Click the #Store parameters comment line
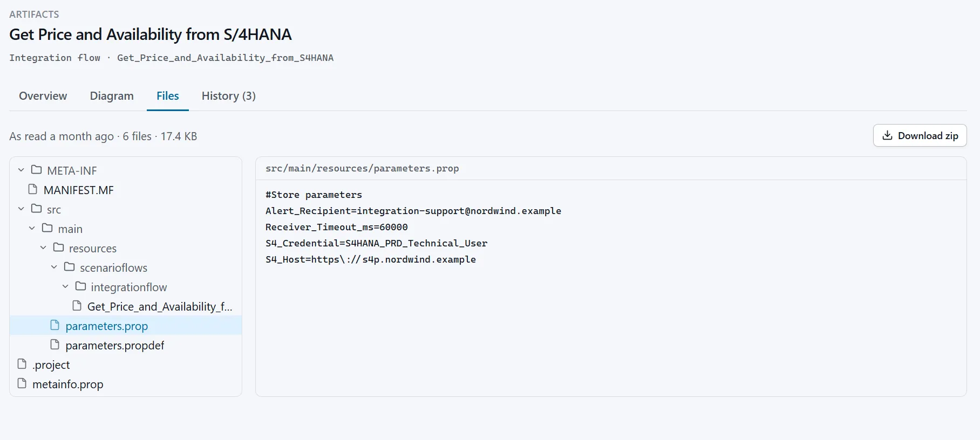The image size is (980, 440). tap(314, 195)
